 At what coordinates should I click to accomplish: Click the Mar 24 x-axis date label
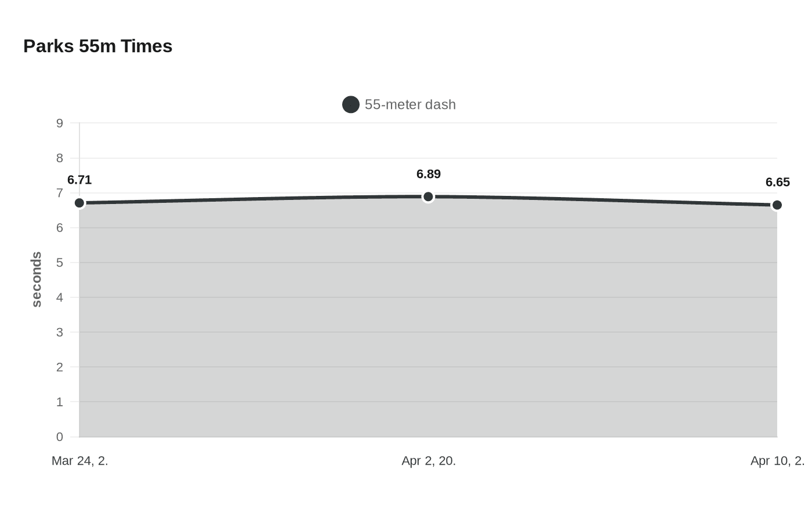click(80, 461)
